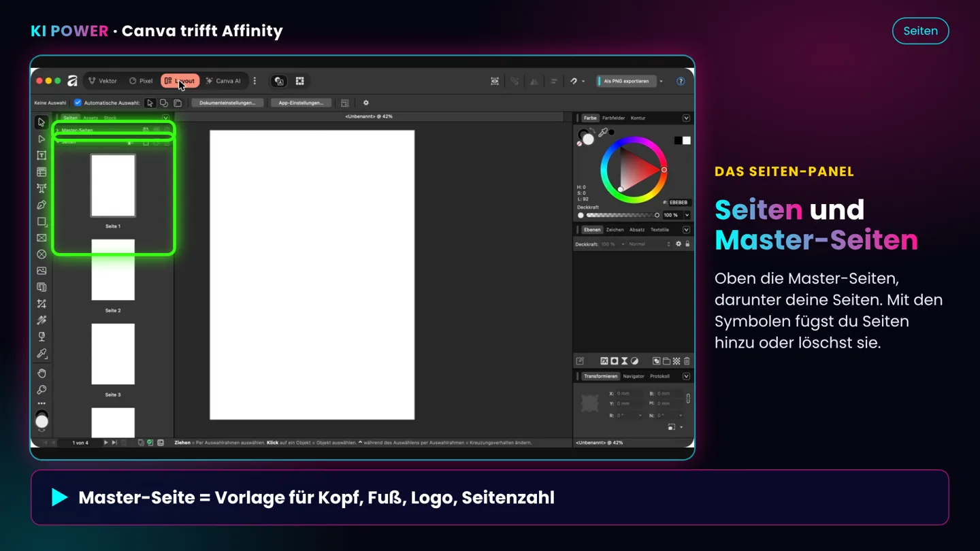Switch to the Farbfelder tab
980x551 pixels.
613,118
